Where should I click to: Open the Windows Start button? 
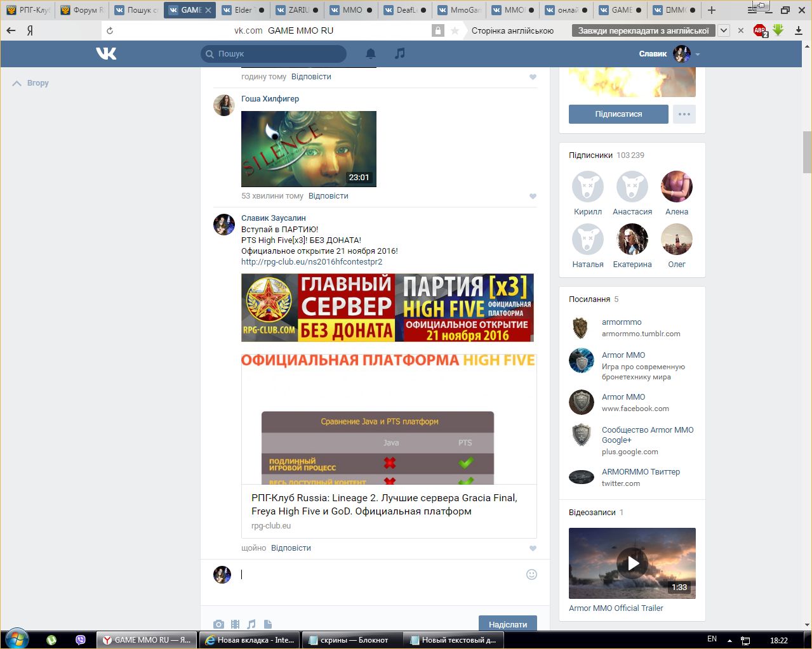click(17, 639)
